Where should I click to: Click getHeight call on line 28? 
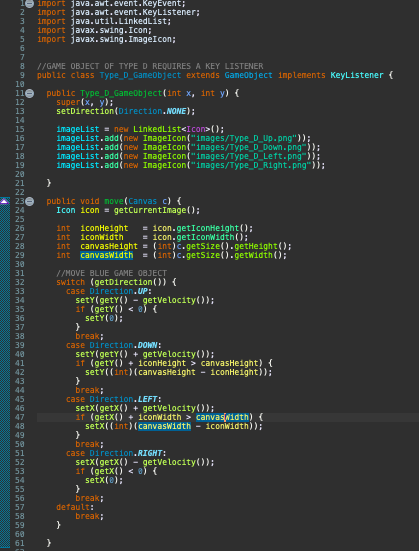click(256, 246)
